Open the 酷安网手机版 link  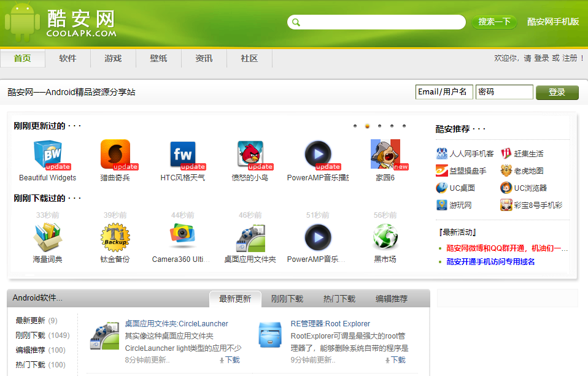point(553,21)
